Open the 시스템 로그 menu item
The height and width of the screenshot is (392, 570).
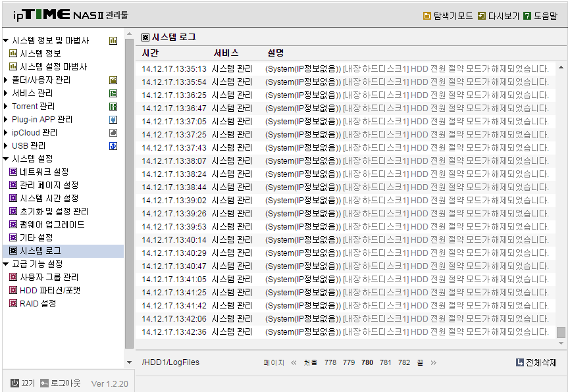63,251
